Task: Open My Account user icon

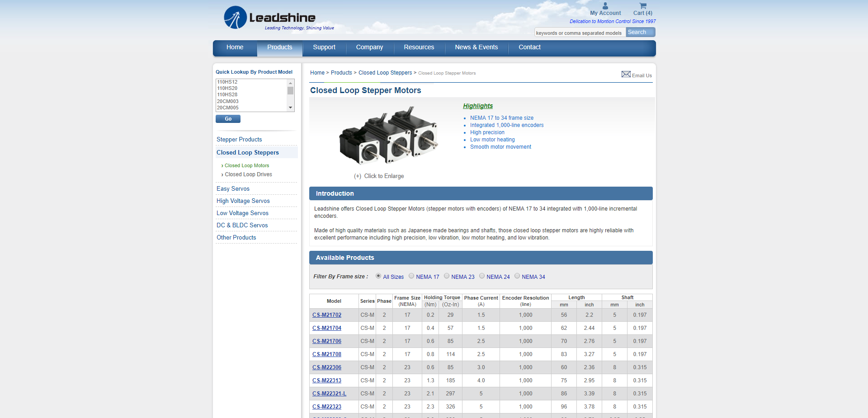Action: pos(605,6)
